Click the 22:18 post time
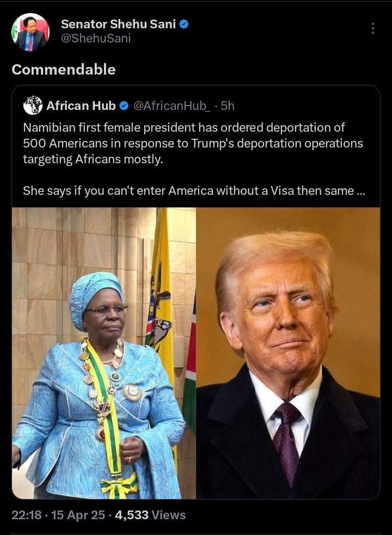The image size is (392, 535). pos(26,515)
